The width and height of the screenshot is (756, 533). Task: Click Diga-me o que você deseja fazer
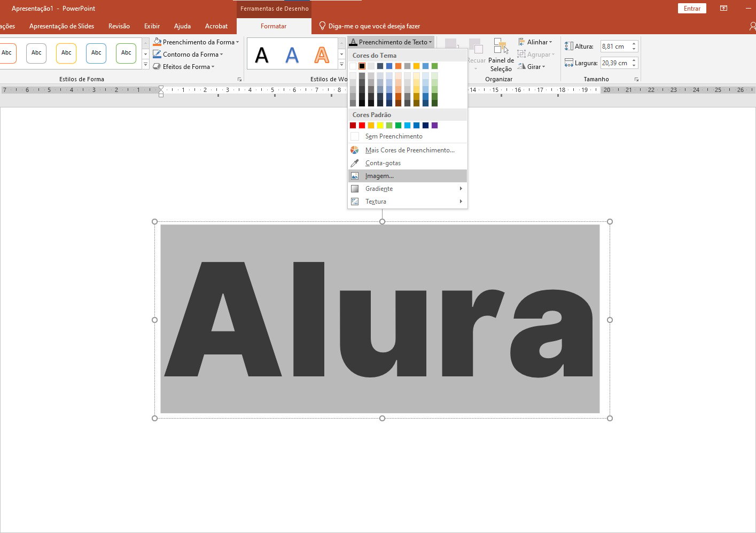click(x=374, y=26)
